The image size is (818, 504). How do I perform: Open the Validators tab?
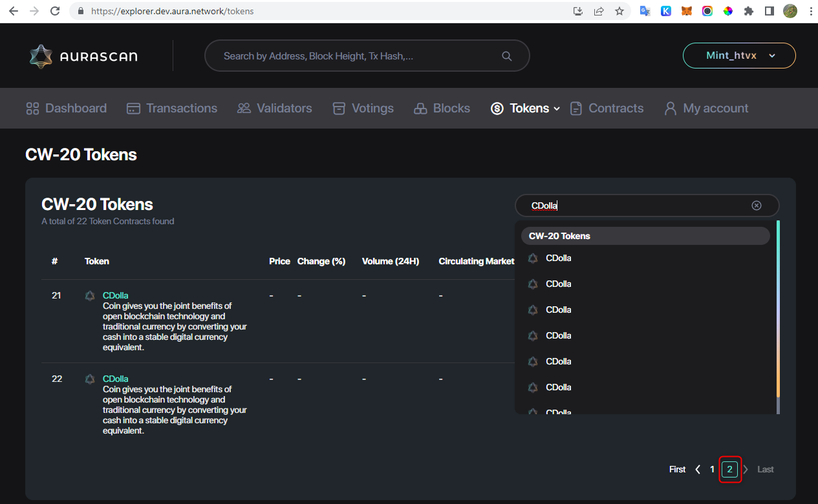[x=274, y=109]
